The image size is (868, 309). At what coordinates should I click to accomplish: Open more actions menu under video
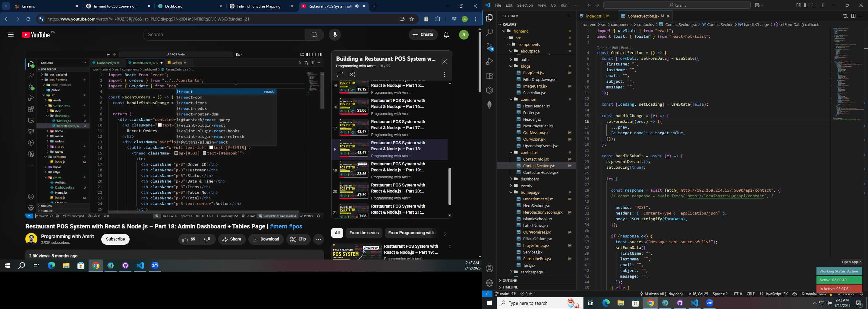(x=319, y=239)
